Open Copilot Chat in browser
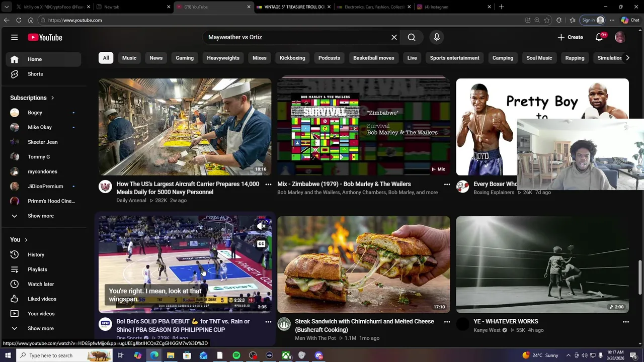Image resolution: width=644 pixels, height=362 pixels. pos(631,20)
